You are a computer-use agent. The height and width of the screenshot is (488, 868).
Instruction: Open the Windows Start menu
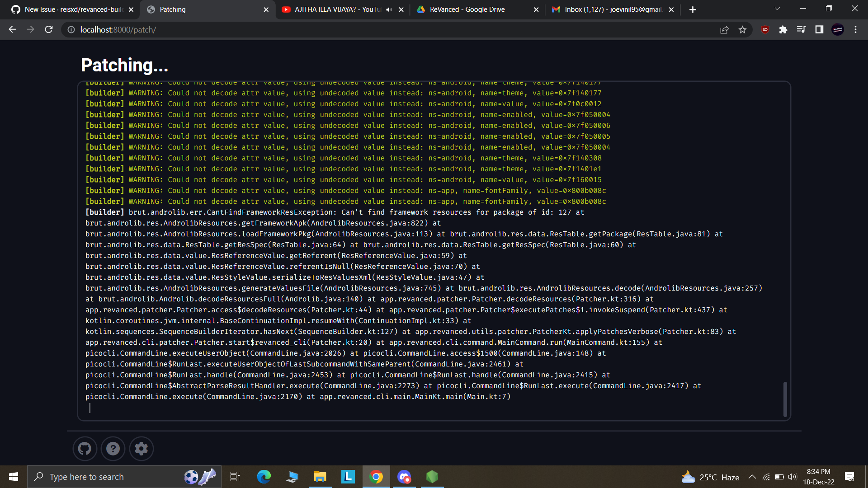13,476
